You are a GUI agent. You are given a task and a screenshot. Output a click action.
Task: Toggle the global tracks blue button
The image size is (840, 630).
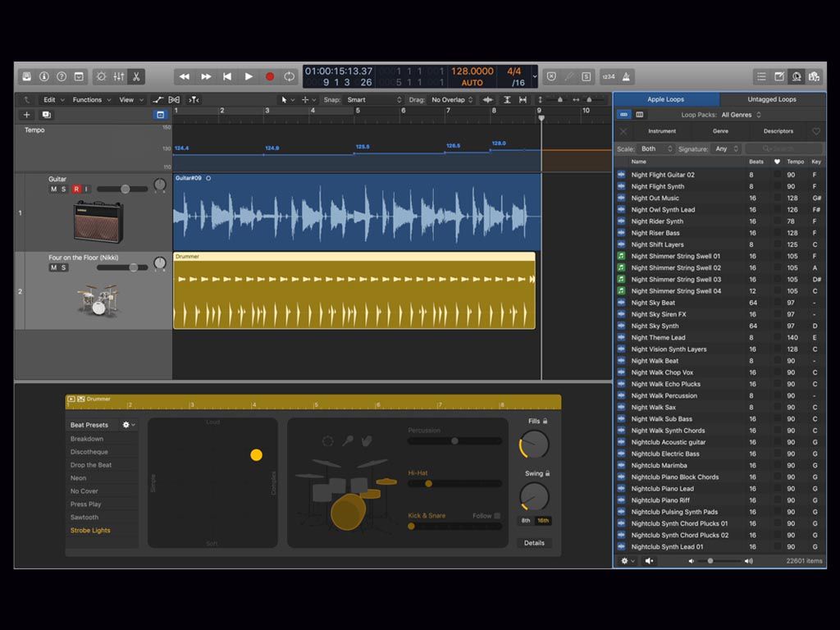(160, 115)
